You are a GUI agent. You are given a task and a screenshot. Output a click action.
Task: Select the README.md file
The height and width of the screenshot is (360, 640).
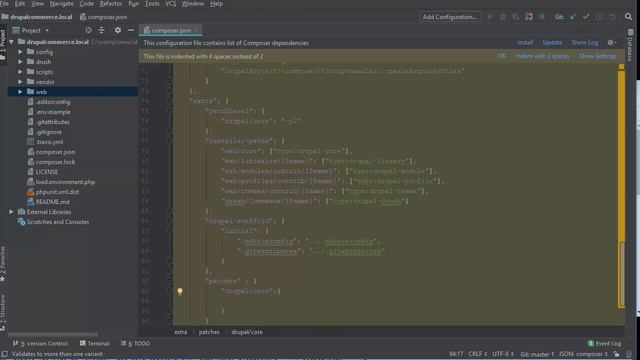click(x=52, y=202)
